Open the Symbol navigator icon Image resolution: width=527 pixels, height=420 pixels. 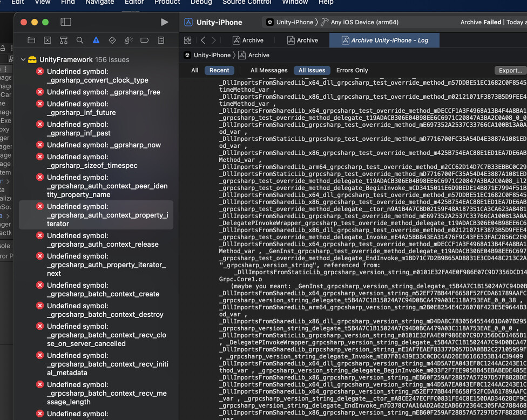point(64,40)
